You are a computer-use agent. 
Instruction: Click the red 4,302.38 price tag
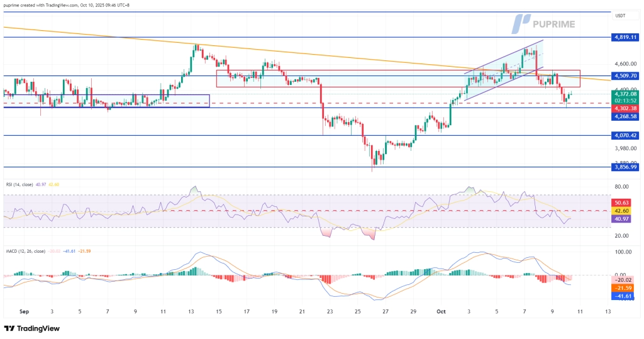(x=625, y=108)
